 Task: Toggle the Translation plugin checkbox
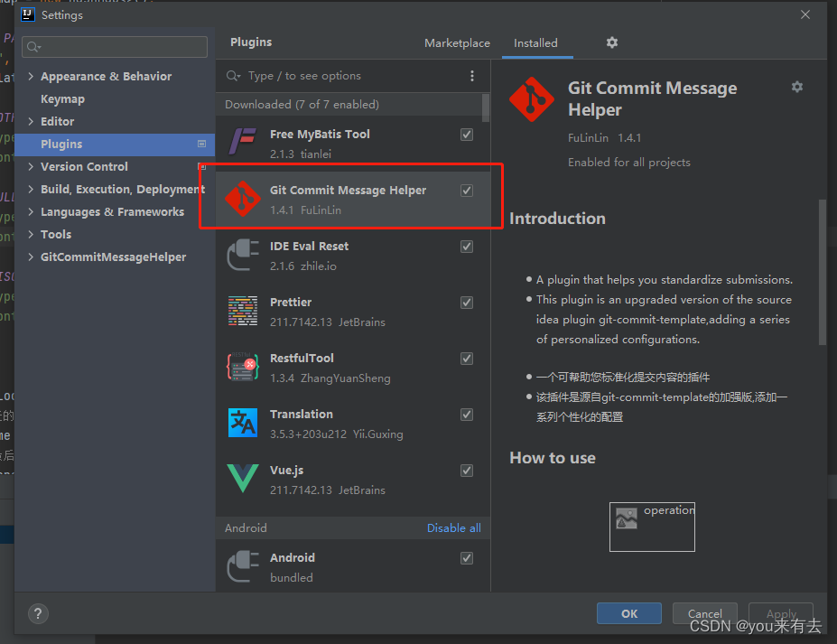point(467,415)
